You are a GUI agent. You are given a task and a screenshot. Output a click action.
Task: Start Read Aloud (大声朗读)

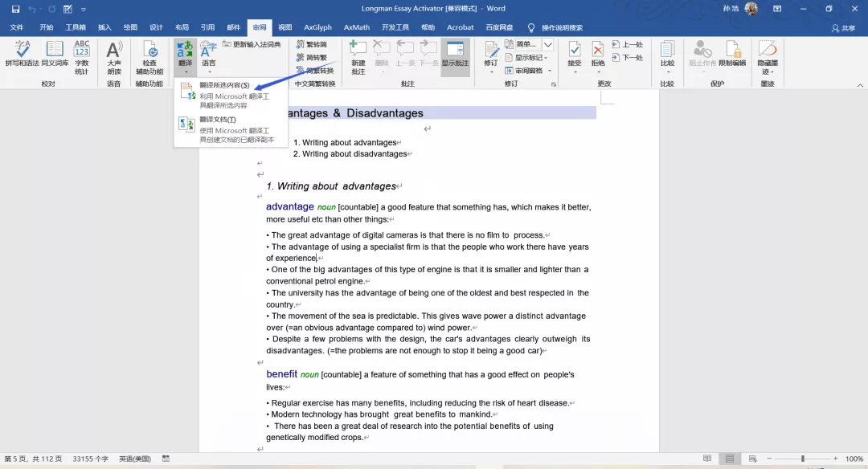(114, 55)
